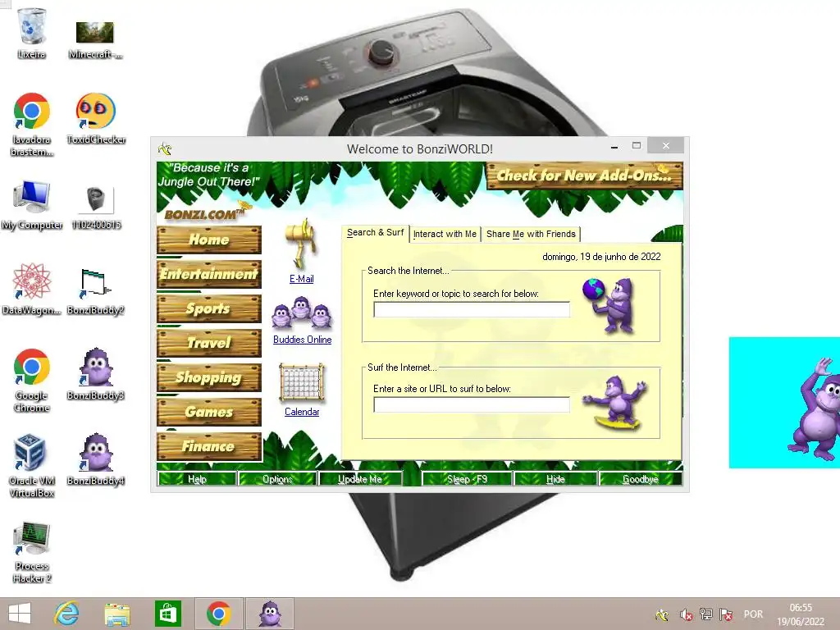Focus the site or URL input field
The height and width of the screenshot is (630, 840).
(472, 404)
